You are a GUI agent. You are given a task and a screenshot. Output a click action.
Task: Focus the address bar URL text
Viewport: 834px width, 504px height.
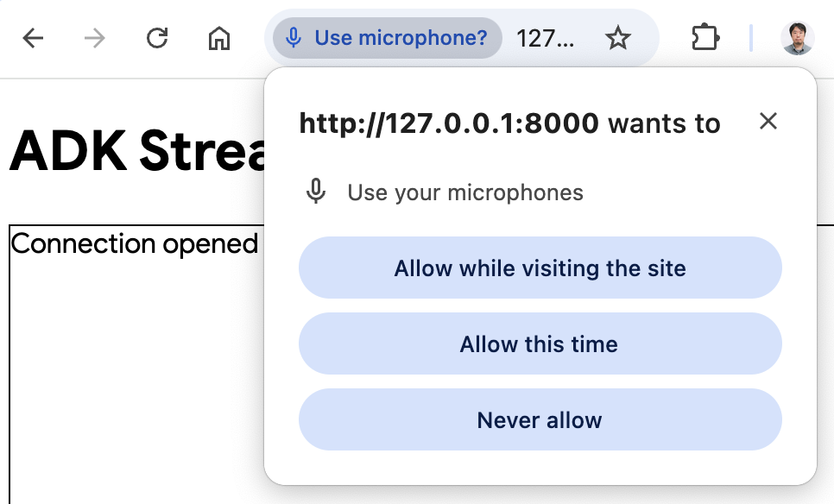pyautogui.click(x=545, y=38)
